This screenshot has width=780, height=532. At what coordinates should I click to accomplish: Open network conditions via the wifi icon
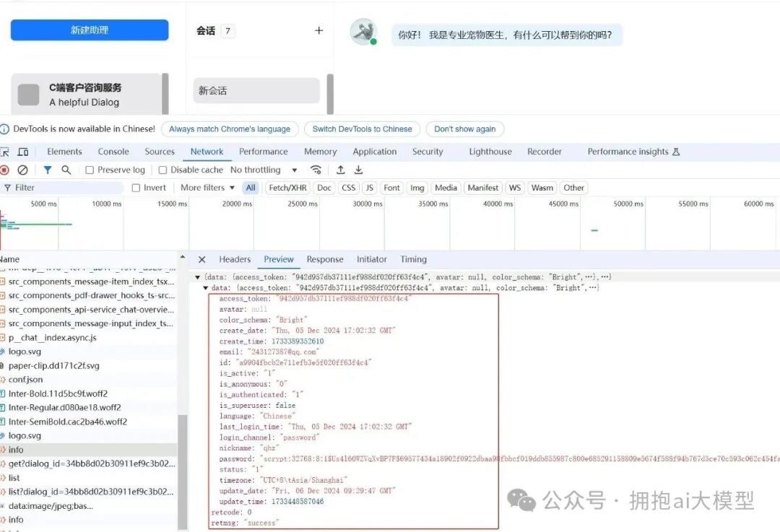(316, 170)
